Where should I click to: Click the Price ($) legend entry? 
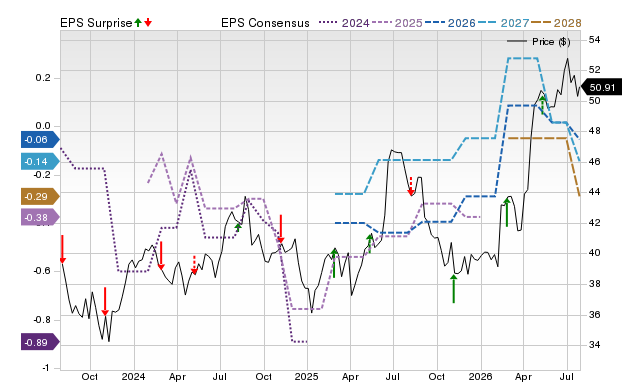pos(539,42)
